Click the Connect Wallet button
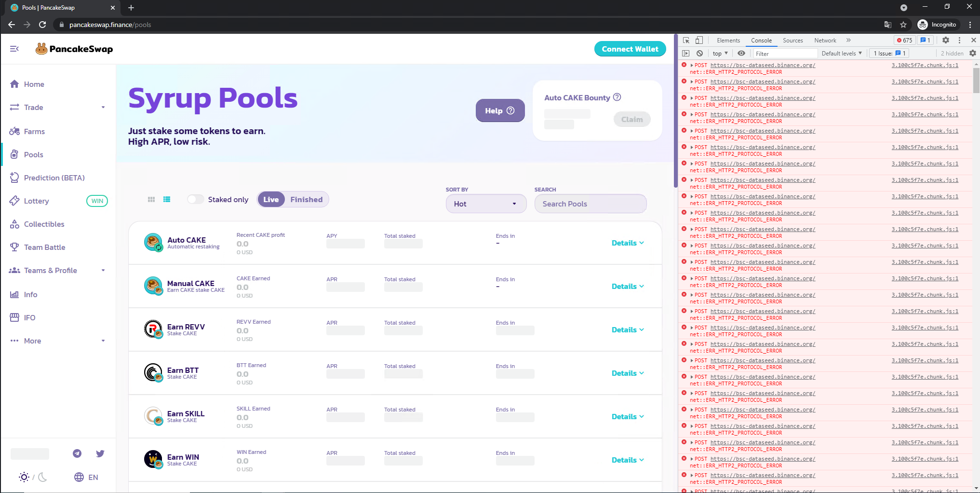 [630, 49]
